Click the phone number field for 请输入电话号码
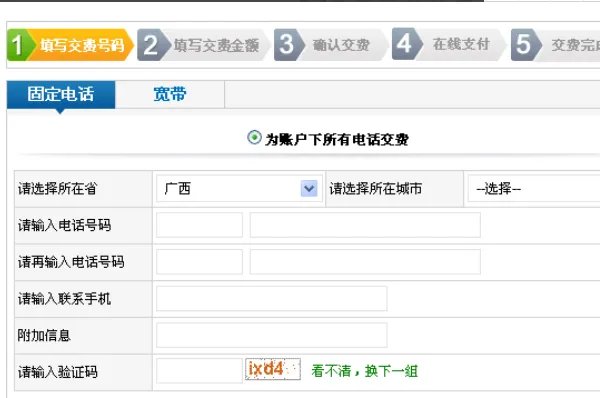The image size is (600, 398). (365, 225)
